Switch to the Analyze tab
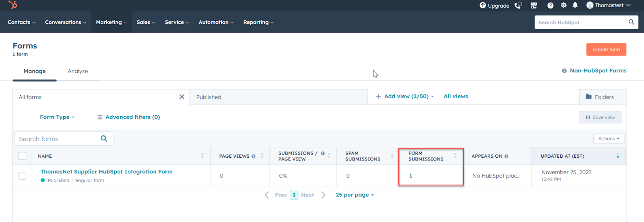Viewport: 644px width, 222px height. click(78, 71)
